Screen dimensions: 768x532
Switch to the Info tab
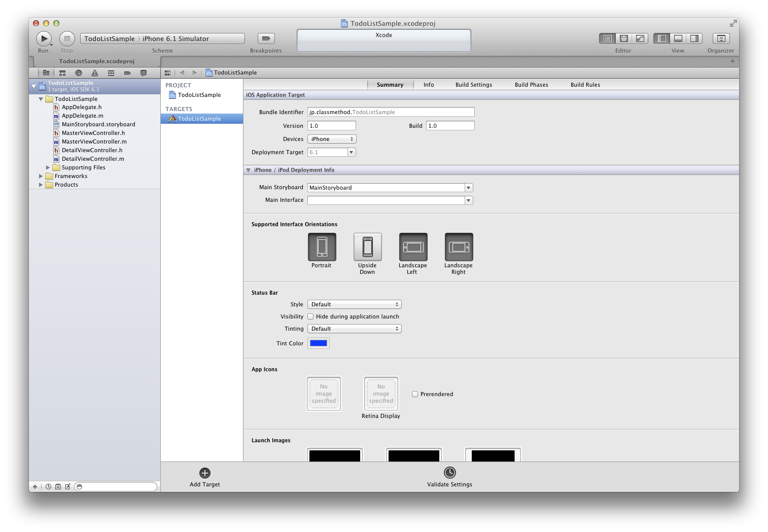(429, 85)
